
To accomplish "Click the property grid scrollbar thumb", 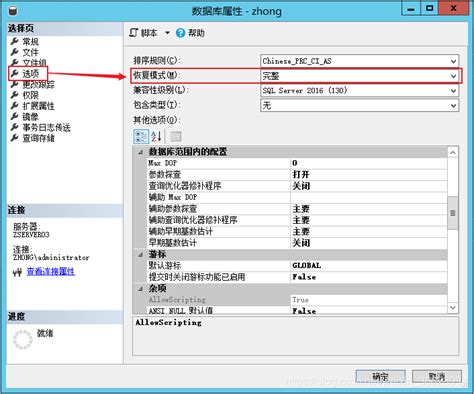I will 452,213.
